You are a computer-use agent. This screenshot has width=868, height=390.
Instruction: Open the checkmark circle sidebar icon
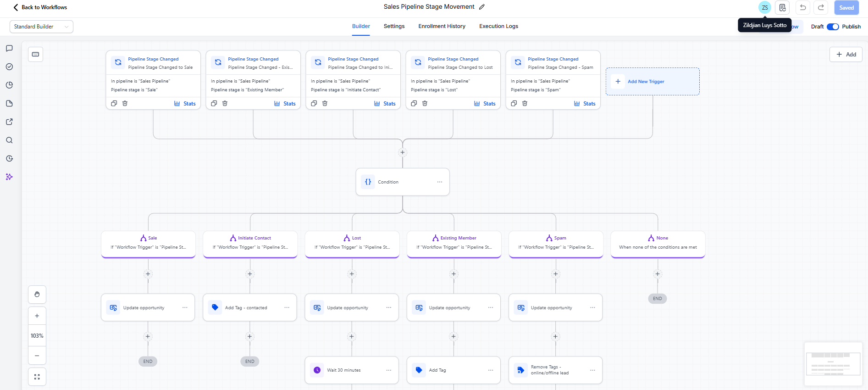9,67
